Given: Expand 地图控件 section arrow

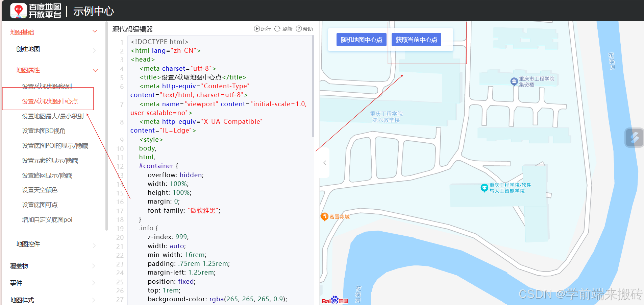Looking at the screenshot, I should [94, 245].
